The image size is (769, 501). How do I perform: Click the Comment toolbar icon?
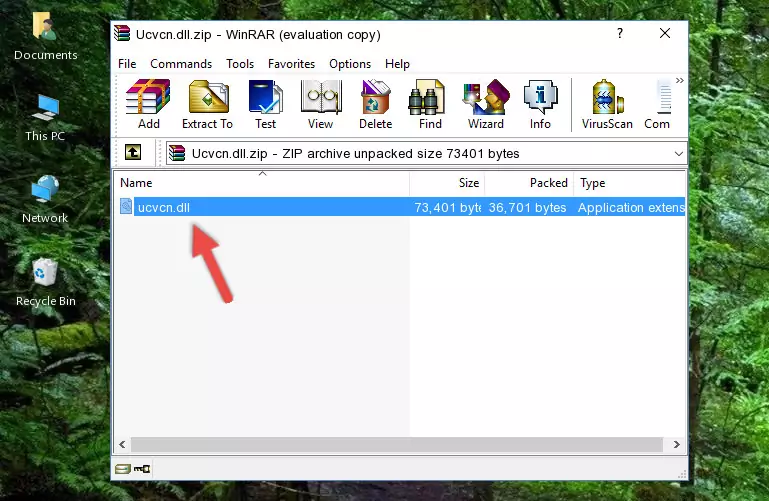tap(658, 104)
